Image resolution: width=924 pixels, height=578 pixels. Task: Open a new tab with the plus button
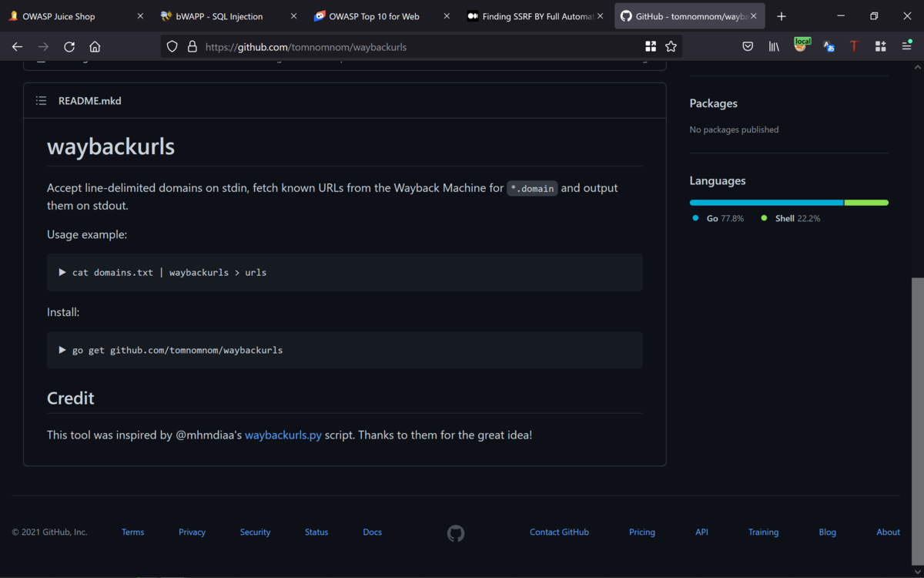(782, 16)
